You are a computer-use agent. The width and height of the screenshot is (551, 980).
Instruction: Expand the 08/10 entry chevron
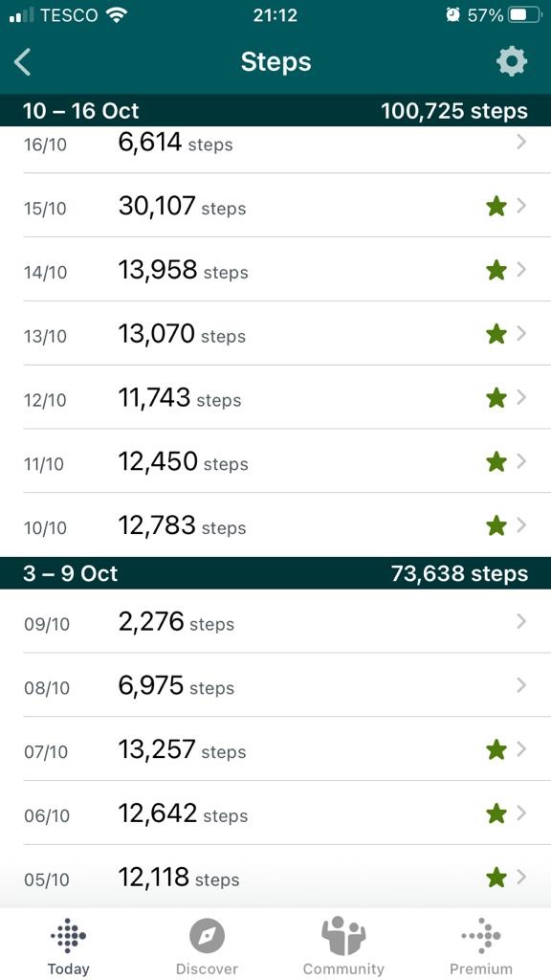tap(521, 685)
